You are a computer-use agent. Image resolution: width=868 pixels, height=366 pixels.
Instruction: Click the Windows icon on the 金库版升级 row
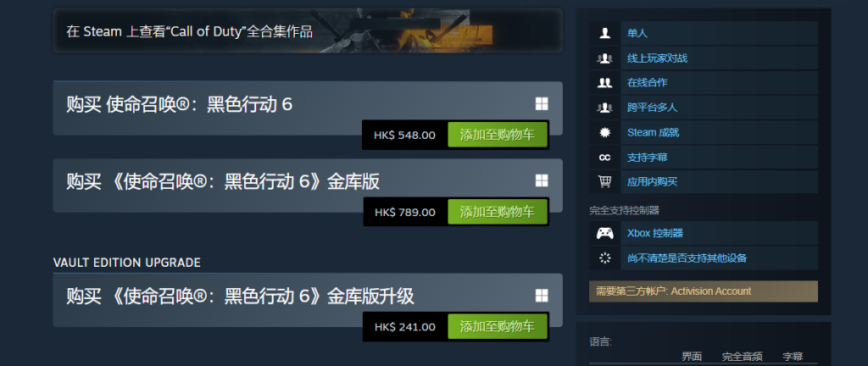pyautogui.click(x=542, y=295)
